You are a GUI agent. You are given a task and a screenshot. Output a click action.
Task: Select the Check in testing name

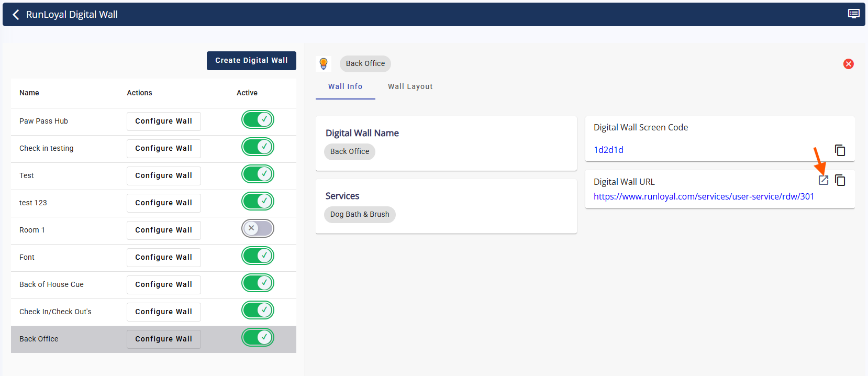[46, 148]
